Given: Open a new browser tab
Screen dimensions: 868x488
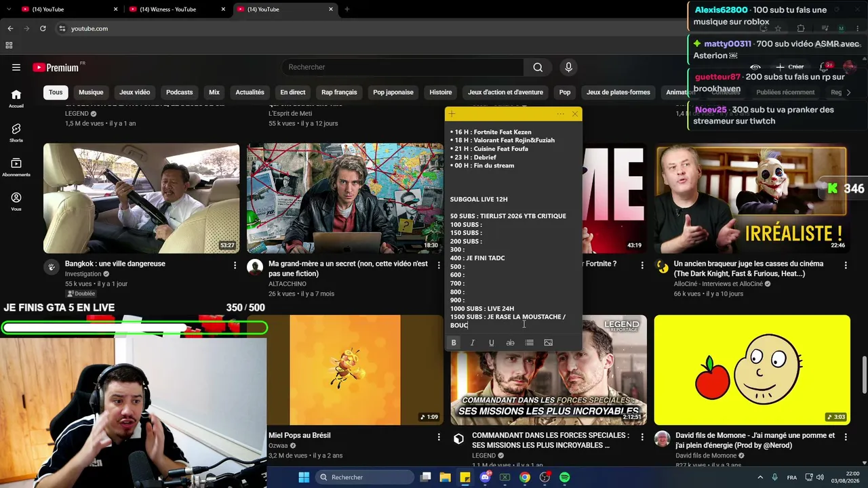Looking at the screenshot, I should [x=347, y=9].
